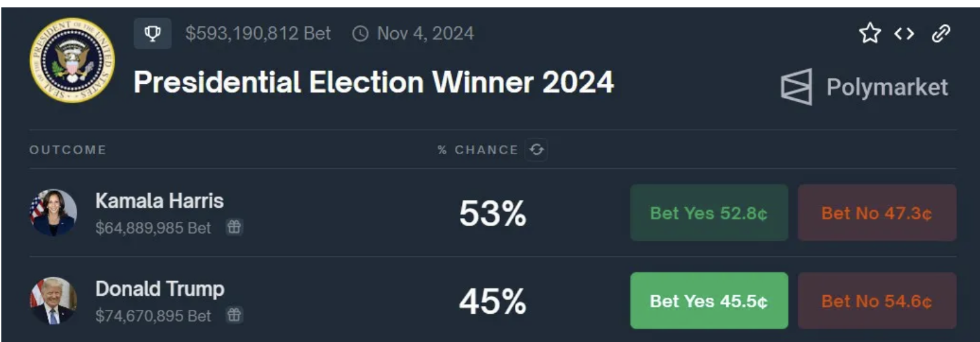The height and width of the screenshot is (342, 980).
Task: Click the gift icon under Donald Trump
Action: click(233, 315)
